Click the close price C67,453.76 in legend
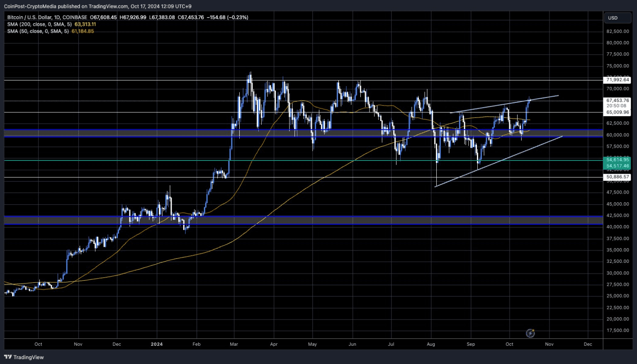 point(191,17)
